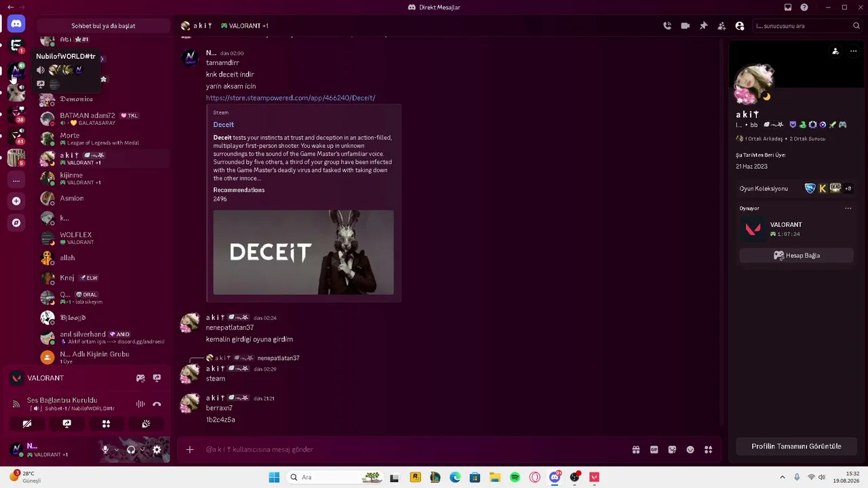Click the Deceit embed title
Image resolution: width=868 pixels, height=488 pixels.
(x=223, y=125)
